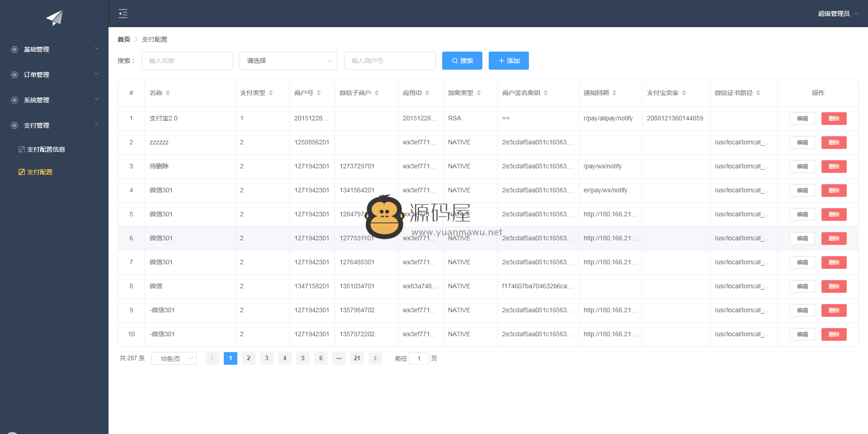Click the 订单管理 sidebar icon
This screenshot has width=868, height=434.
[14, 75]
